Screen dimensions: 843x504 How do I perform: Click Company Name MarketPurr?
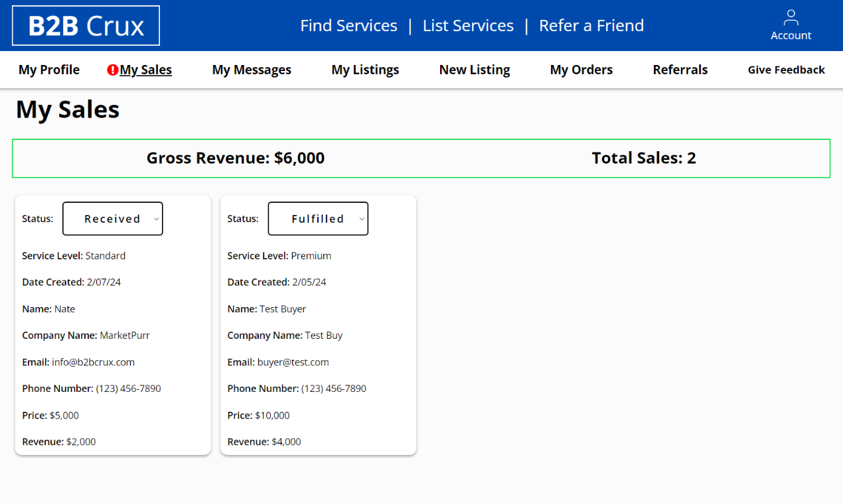[86, 336]
